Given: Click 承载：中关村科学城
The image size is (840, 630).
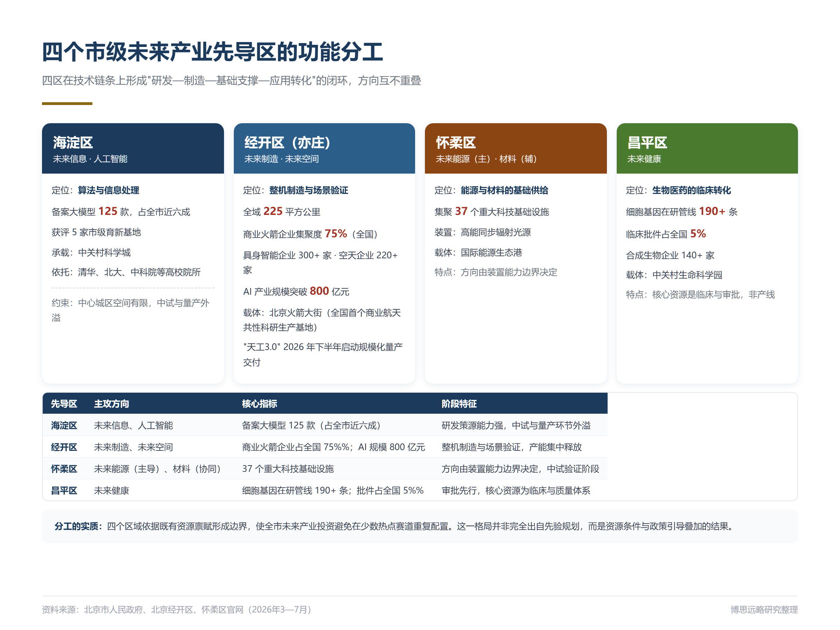Looking at the screenshot, I should coord(91,253).
